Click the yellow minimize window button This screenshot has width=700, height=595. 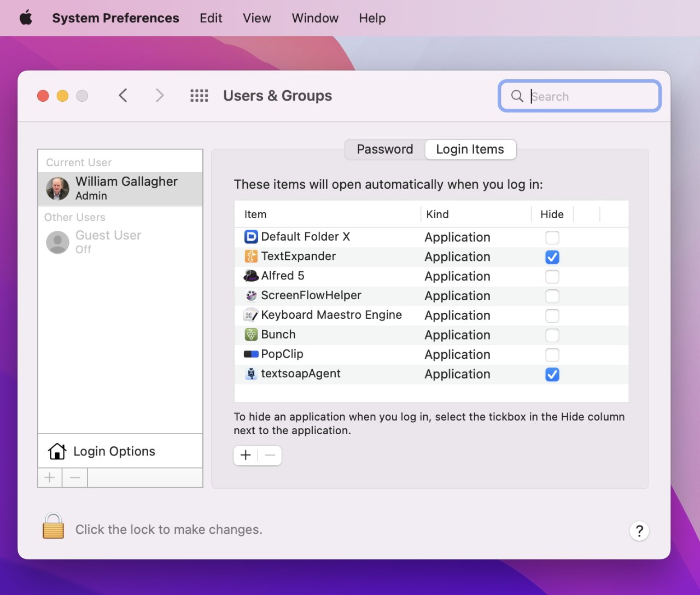pos(62,96)
